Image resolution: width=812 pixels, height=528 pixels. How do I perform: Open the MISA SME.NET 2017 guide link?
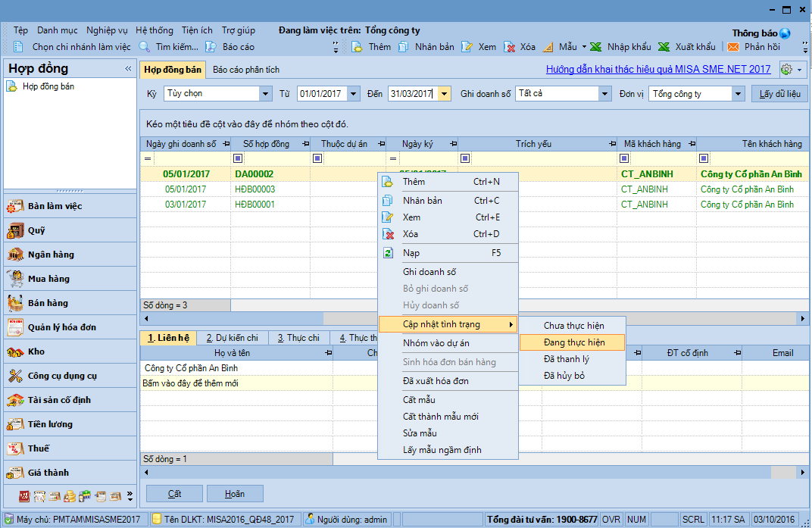click(657, 70)
